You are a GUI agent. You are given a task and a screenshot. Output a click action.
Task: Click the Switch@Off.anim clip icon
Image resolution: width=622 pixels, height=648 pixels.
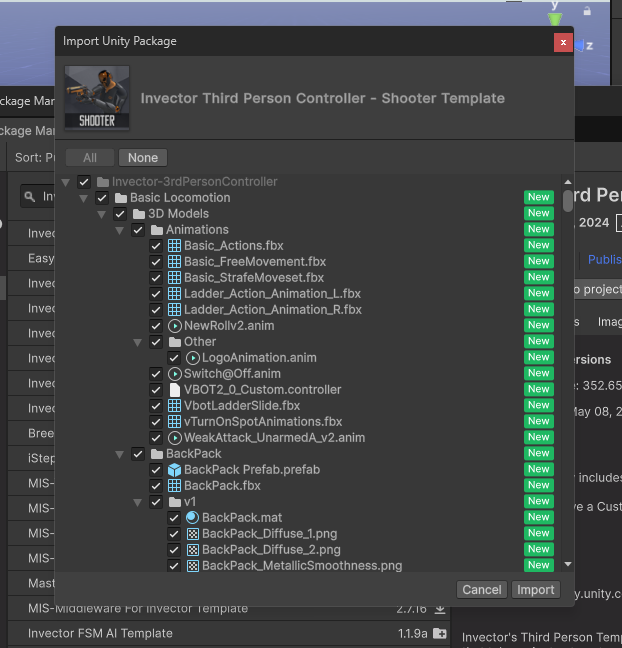coord(174,374)
